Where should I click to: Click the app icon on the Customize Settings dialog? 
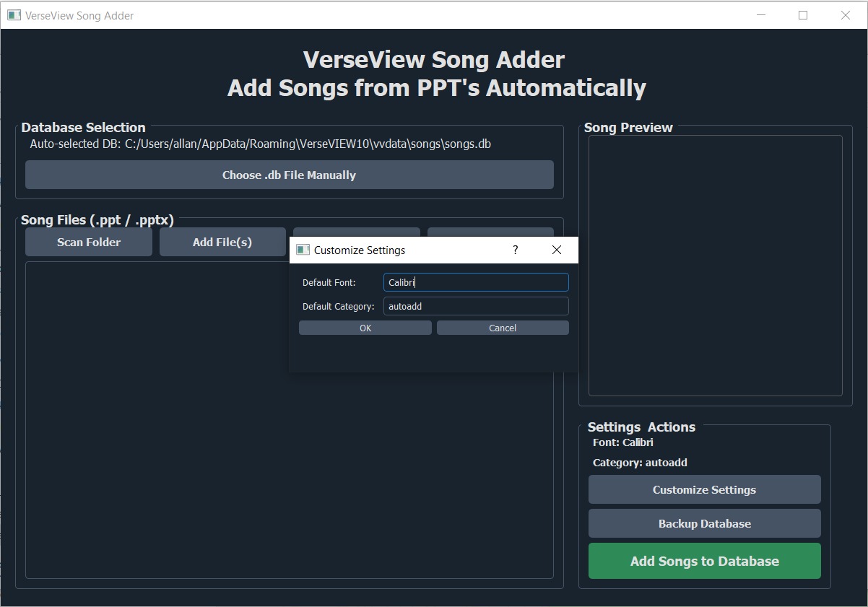[303, 250]
